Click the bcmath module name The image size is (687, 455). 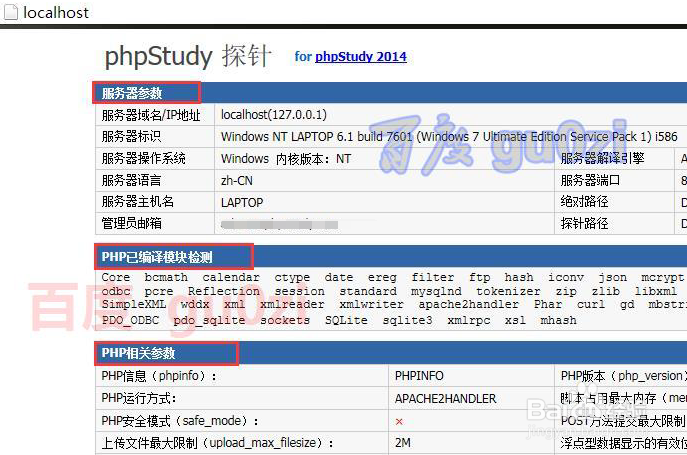[x=166, y=277]
